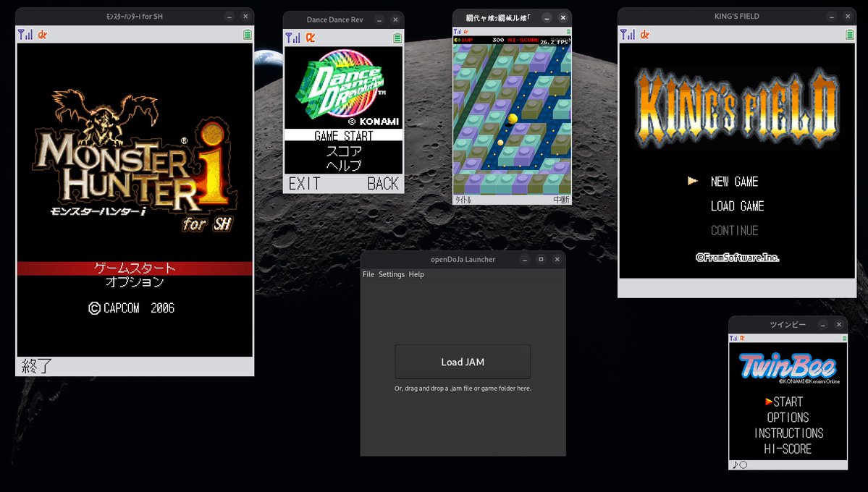Select LOAD GAME in King's Field
This screenshot has width=868, height=492.
coord(738,206)
